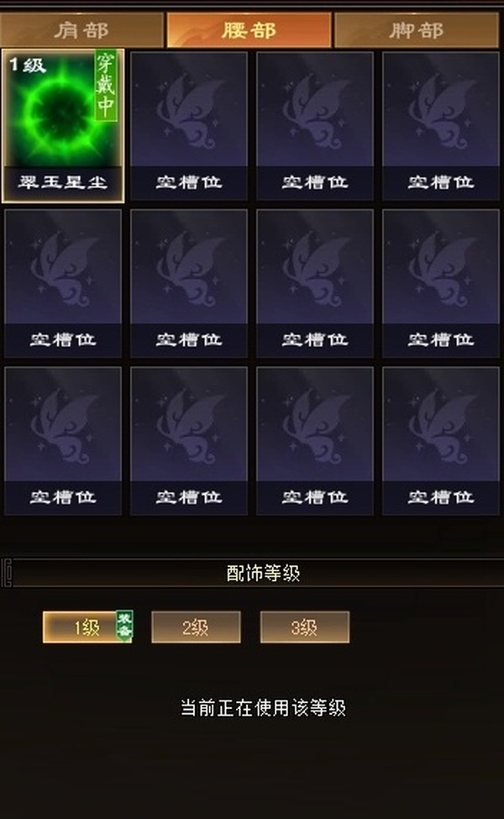The height and width of the screenshot is (819, 504).
Task: Choose the 1级 ornament level
Action: click(87, 627)
